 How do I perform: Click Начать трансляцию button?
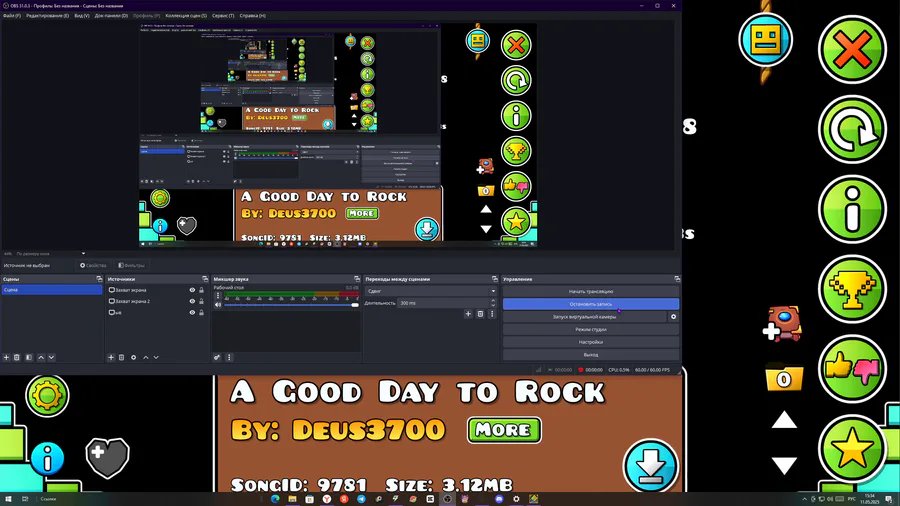click(591, 291)
